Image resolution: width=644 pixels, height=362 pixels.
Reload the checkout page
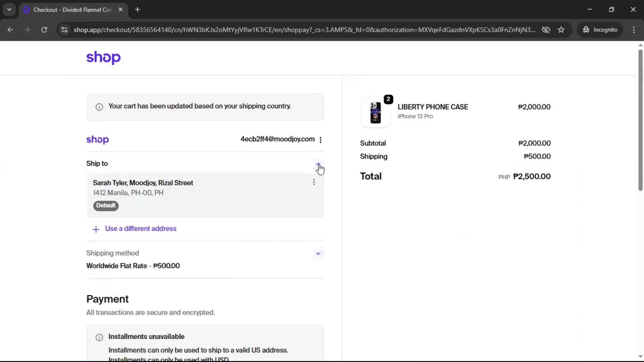44,30
